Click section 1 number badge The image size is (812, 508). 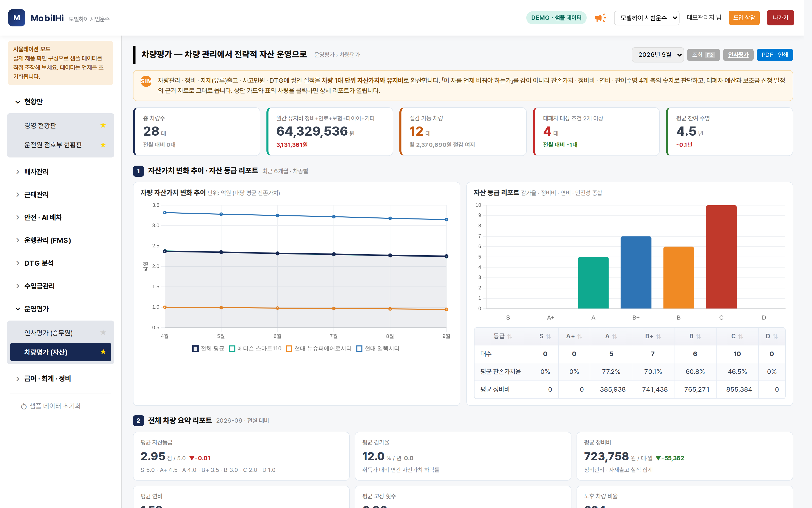pyautogui.click(x=138, y=171)
